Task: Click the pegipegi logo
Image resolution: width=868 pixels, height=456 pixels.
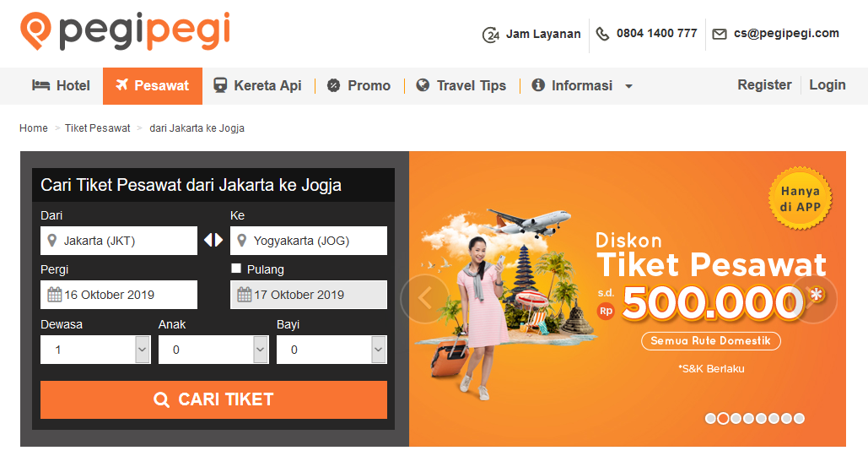Action: point(126,31)
